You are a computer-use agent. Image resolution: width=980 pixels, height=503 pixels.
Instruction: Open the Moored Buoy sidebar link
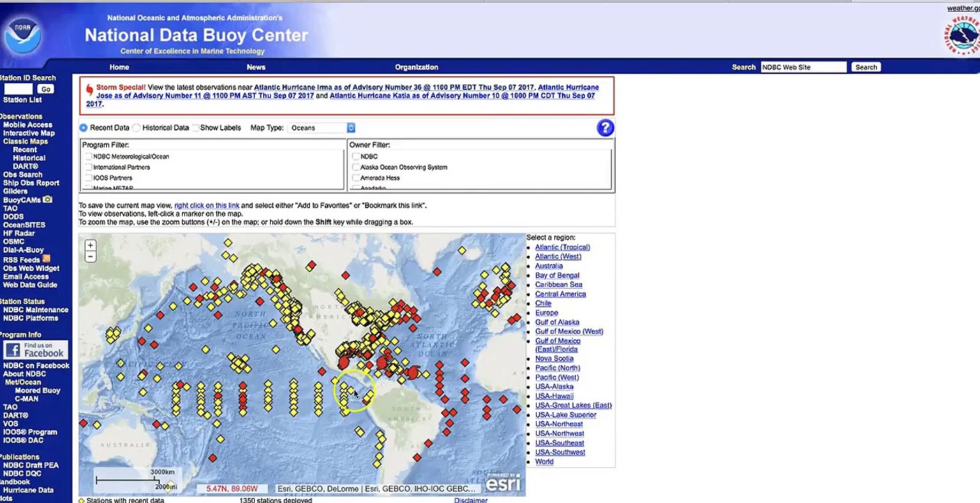[x=38, y=391]
